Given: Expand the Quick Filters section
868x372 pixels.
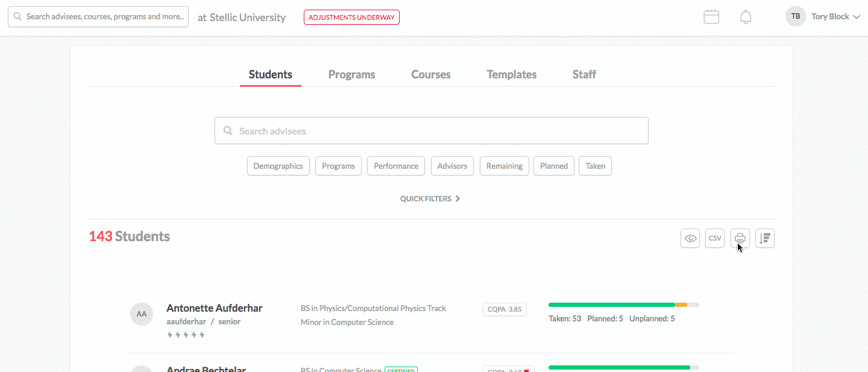Looking at the screenshot, I should [x=430, y=198].
